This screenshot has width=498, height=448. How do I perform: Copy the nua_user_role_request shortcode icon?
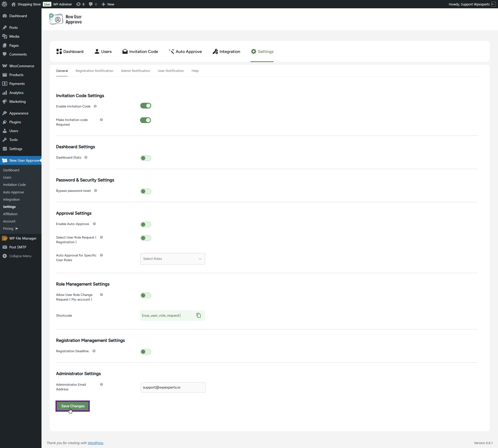(x=199, y=315)
